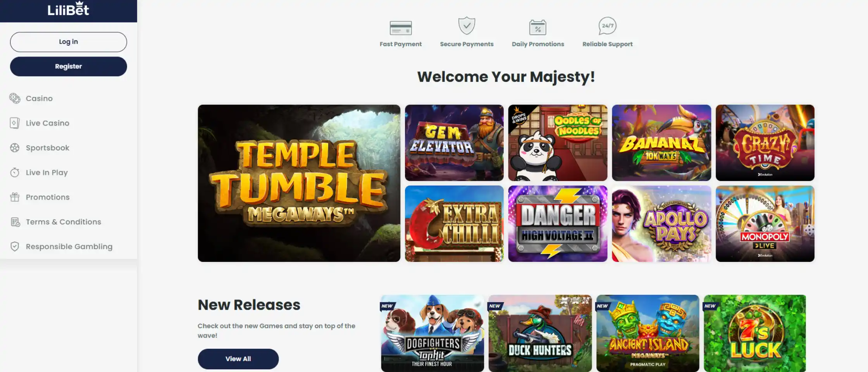Viewport: 868px width, 372px height.
Task: Open the Temple Tumble Megaways game
Action: (x=299, y=183)
